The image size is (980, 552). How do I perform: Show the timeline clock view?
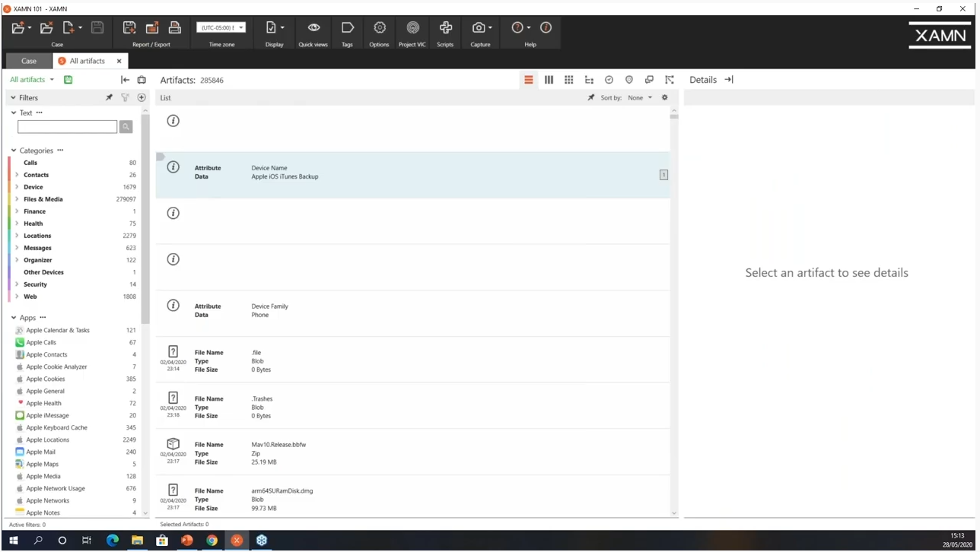tap(609, 80)
